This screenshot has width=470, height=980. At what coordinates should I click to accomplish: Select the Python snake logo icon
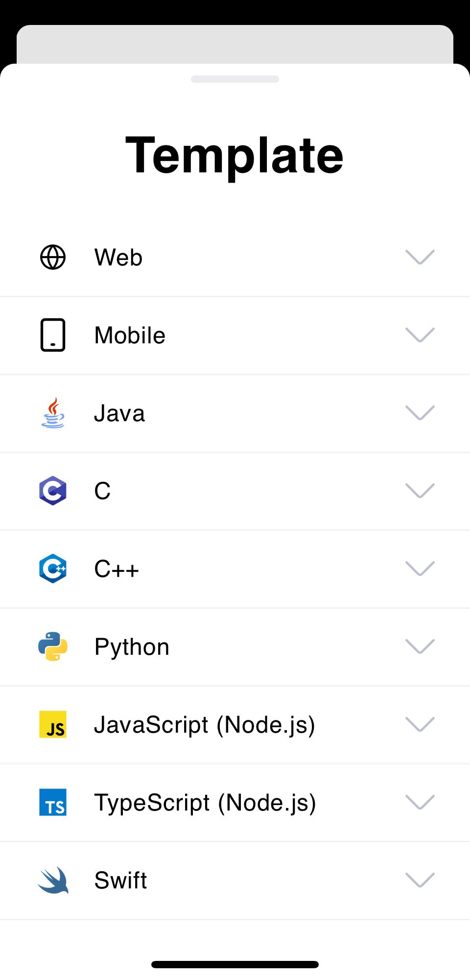pos(53,646)
